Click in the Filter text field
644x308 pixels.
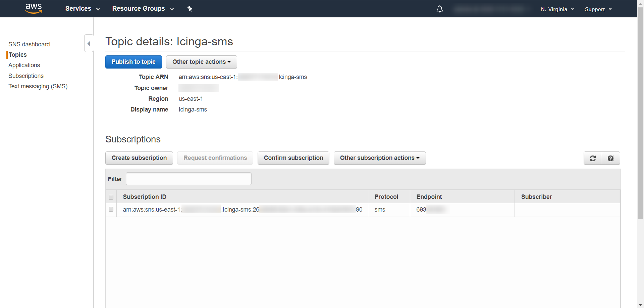pos(189,179)
